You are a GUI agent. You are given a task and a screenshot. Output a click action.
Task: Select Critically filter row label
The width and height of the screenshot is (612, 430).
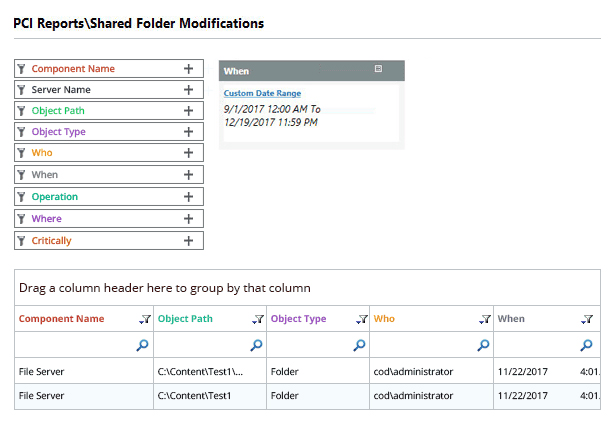52,241
